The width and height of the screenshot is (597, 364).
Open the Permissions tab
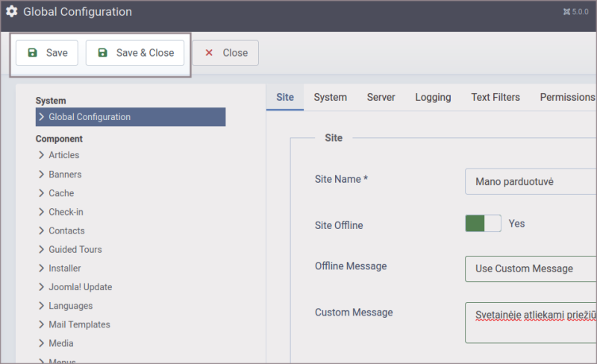point(567,97)
